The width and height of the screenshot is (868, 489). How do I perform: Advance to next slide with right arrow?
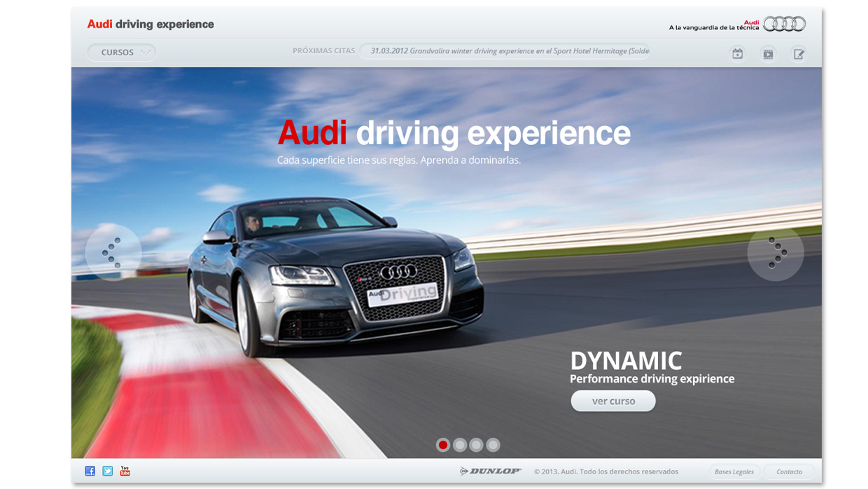pyautogui.click(x=776, y=253)
